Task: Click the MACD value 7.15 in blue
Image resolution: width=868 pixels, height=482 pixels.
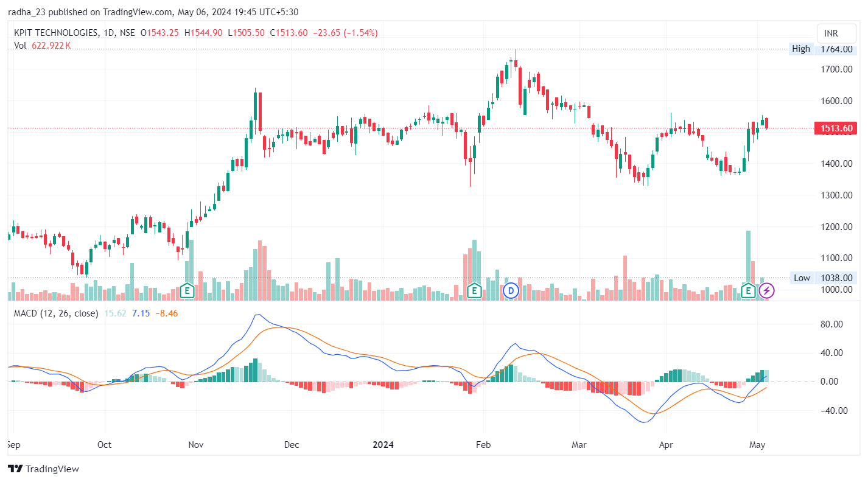Action: (141, 313)
